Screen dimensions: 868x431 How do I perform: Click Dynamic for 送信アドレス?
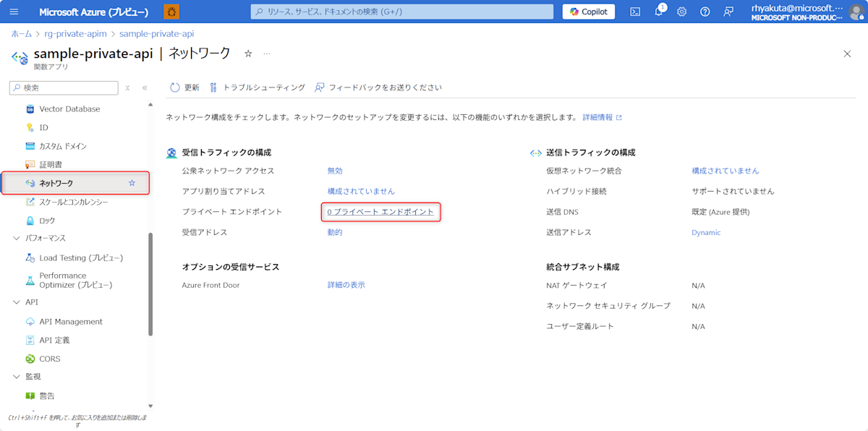tap(706, 232)
